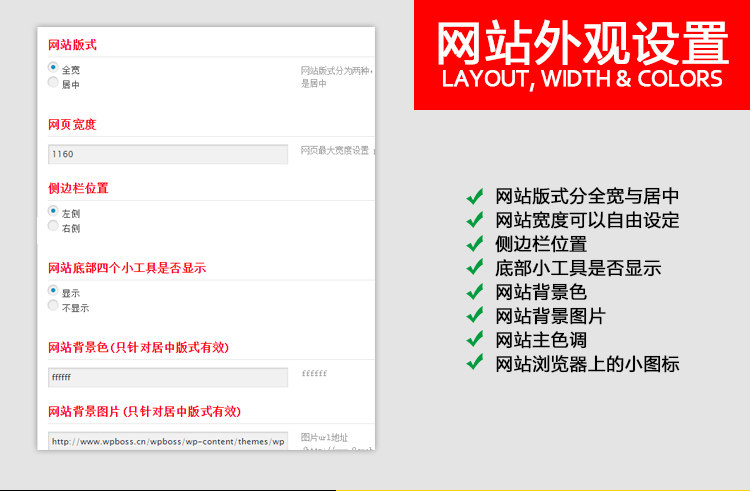Click the 底部小工具是否显示 feature line
The width and height of the screenshot is (750, 491).
(x=578, y=268)
